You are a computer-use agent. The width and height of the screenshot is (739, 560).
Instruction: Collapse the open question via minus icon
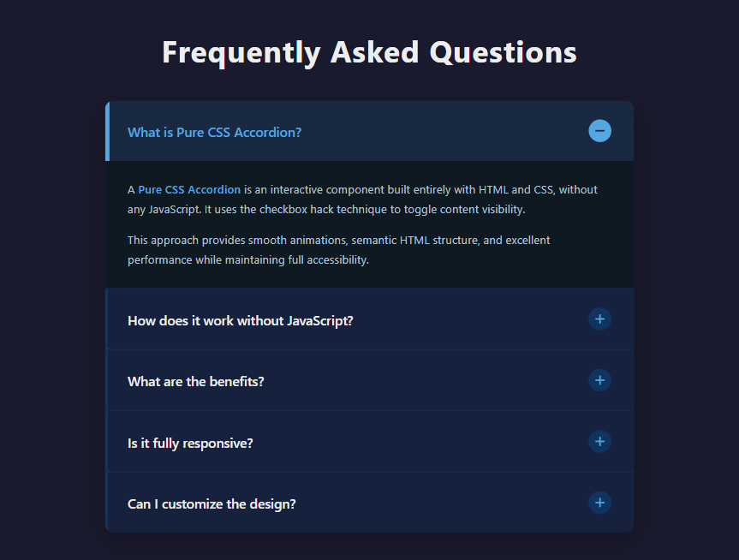click(x=599, y=131)
